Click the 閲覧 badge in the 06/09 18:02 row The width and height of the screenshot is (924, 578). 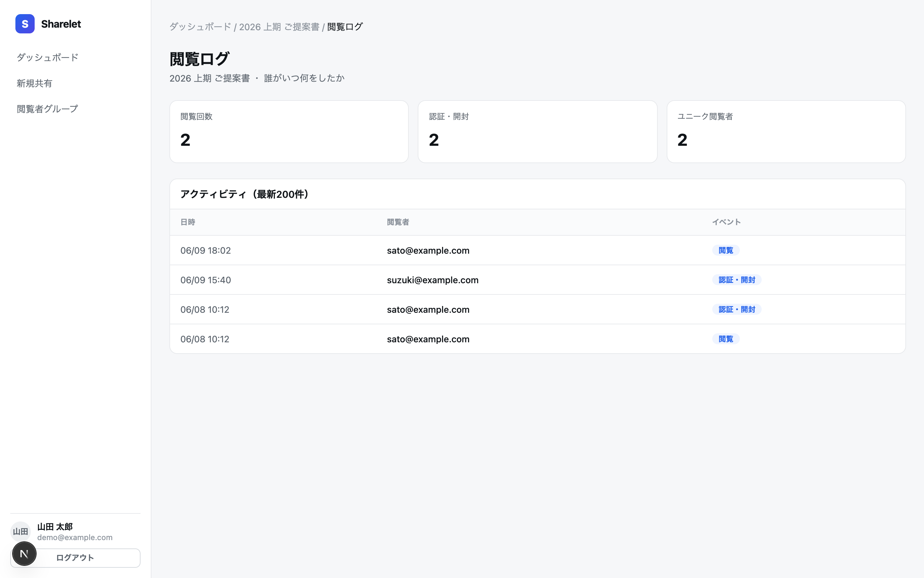tap(726, 250)
